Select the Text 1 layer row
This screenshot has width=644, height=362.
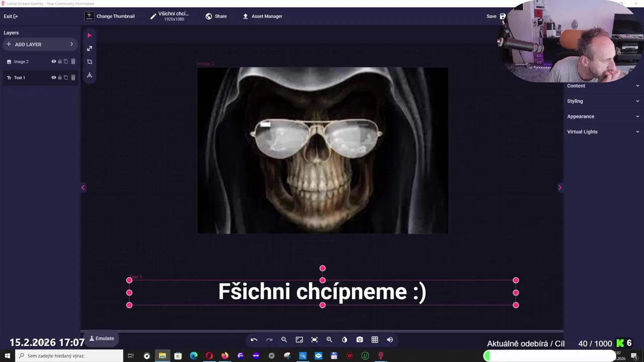click(40, 78)
